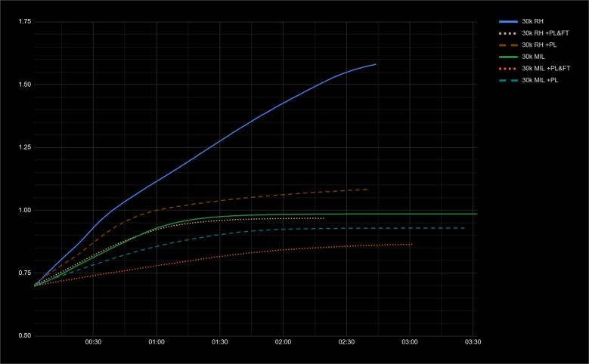Click the 00:30 x-axis tick label

[x=93, y=342]
